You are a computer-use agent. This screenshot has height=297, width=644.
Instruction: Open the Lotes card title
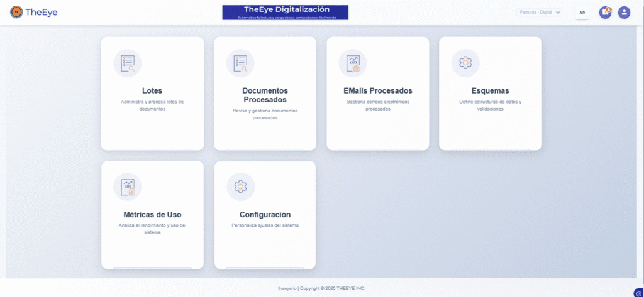[152, 90]
